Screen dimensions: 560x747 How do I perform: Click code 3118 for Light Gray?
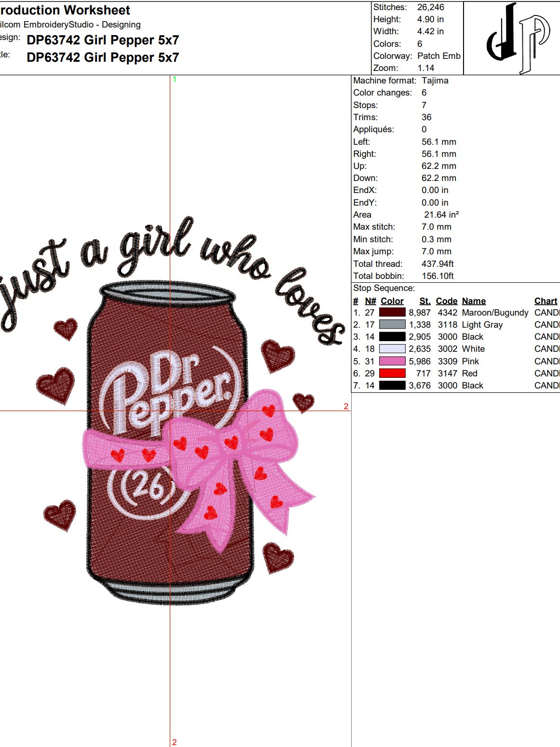[x=447, y=325]
